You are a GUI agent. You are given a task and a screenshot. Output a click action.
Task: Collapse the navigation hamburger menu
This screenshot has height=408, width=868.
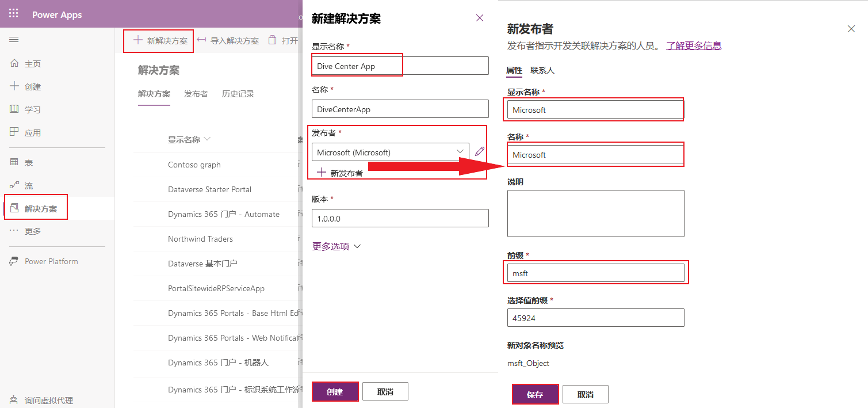pyautogui.click(x=14, y=39)
